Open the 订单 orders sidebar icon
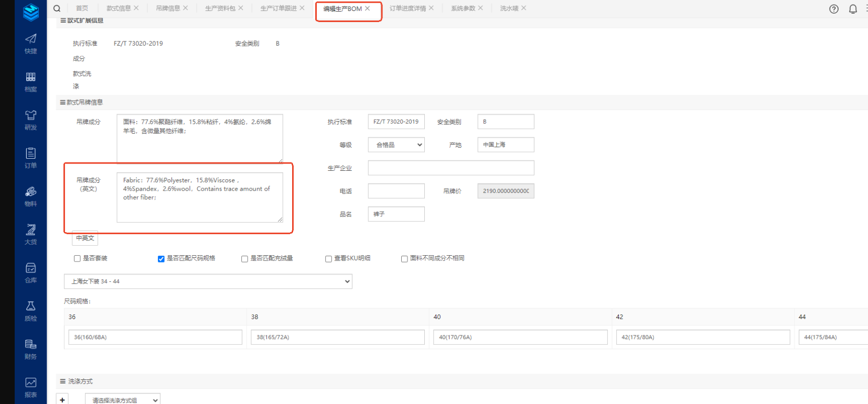The height and width of the screenshot is (404, 868). tap(30, 158)
